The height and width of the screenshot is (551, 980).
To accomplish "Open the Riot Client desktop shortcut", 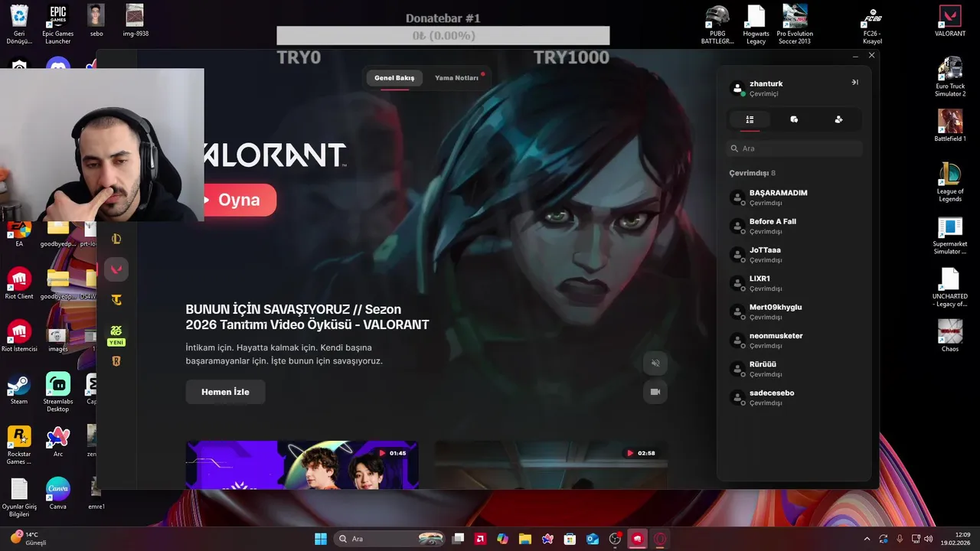I will pyautogui.click(x=19, y=283).
